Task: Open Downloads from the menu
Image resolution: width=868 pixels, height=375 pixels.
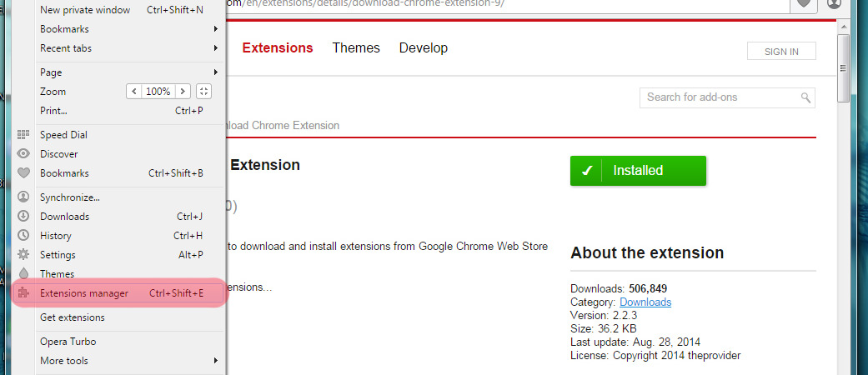Action: [64, 217]
